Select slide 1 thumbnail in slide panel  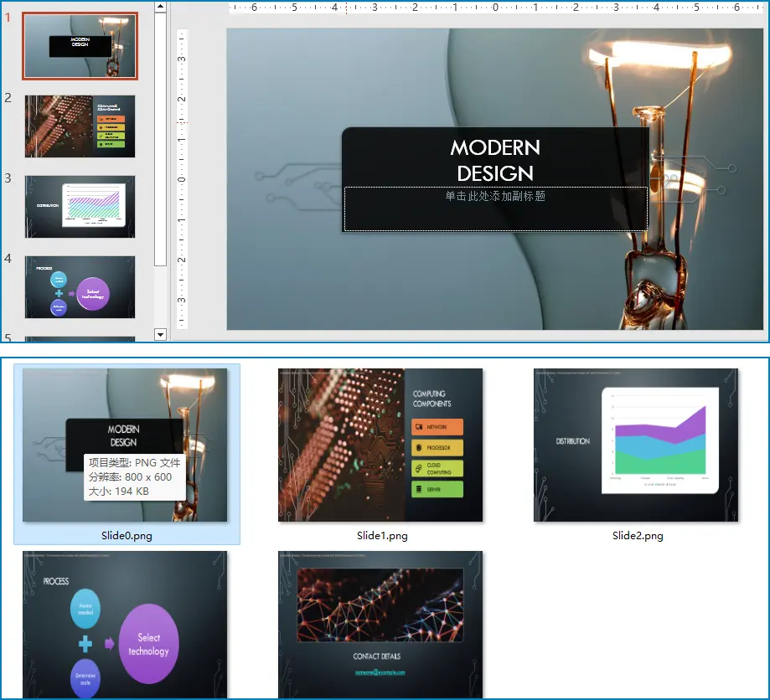(x=80, y=47)
